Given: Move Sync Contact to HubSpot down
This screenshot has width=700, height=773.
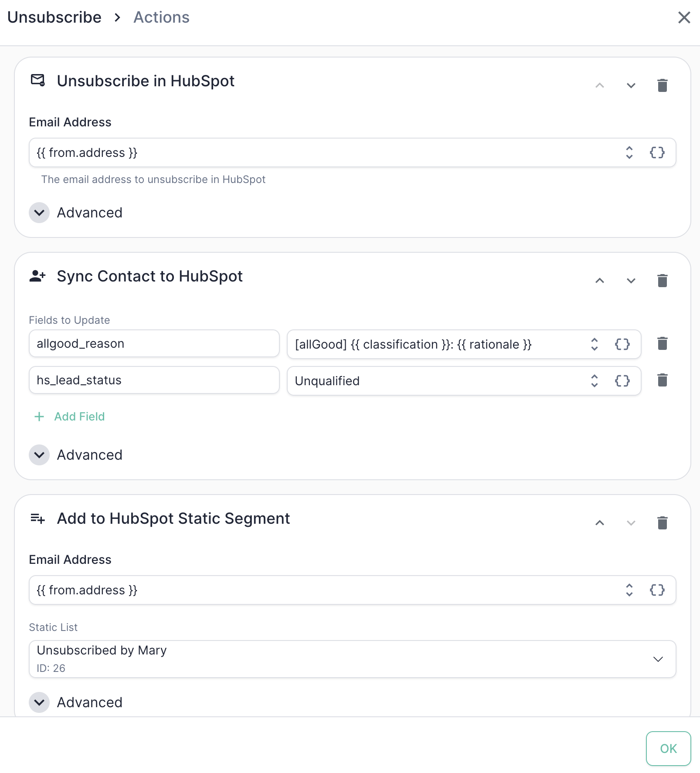Looking at the screenshot, I should coord(631,281).
